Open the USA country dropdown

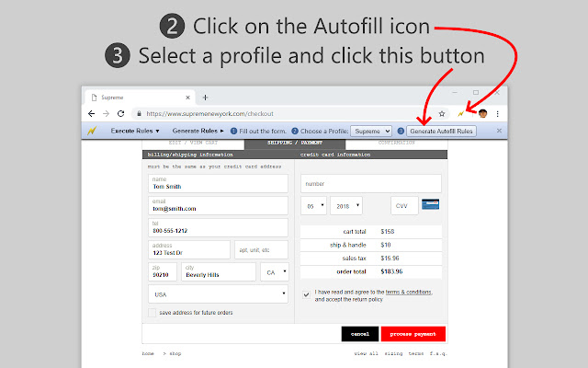218,294
